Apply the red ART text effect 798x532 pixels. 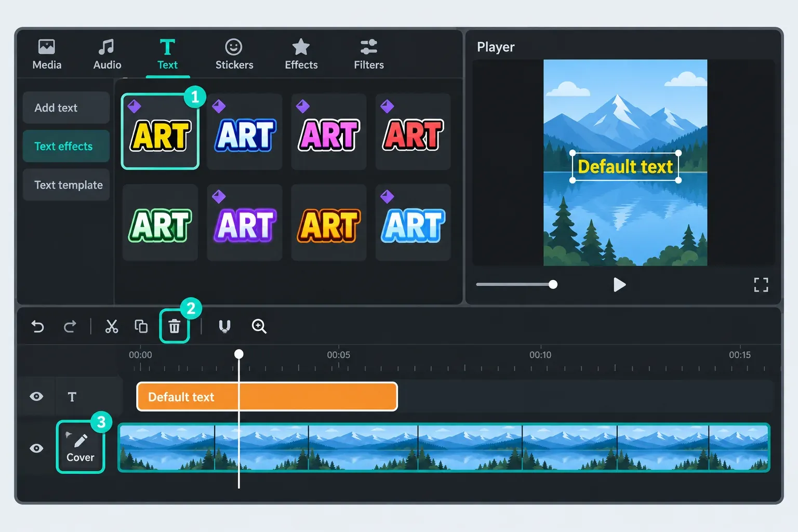413,132
